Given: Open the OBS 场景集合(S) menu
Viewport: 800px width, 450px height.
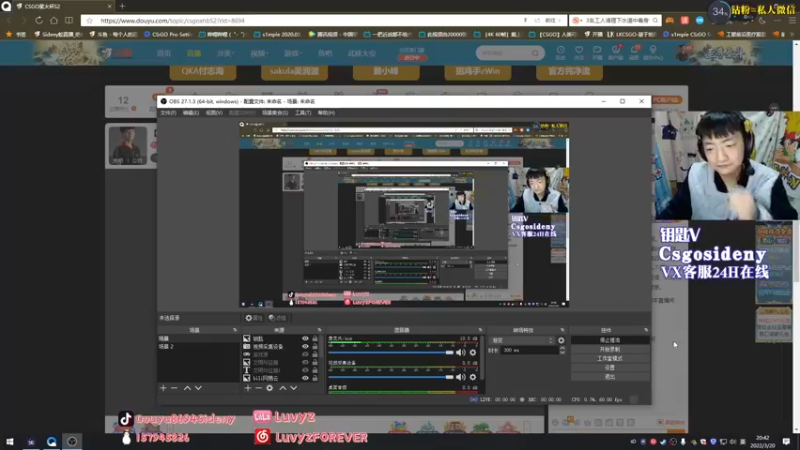Looking at the screenshot, I should point(274,113).
